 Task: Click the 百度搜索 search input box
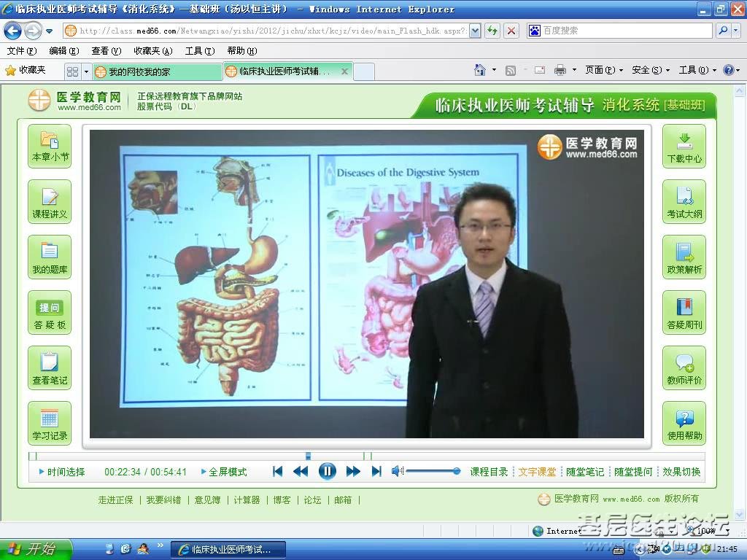[626, 31]
